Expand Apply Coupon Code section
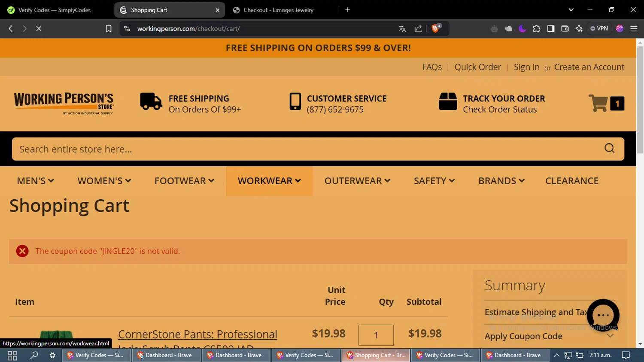644x362 pixels. (x=549, y=336)
